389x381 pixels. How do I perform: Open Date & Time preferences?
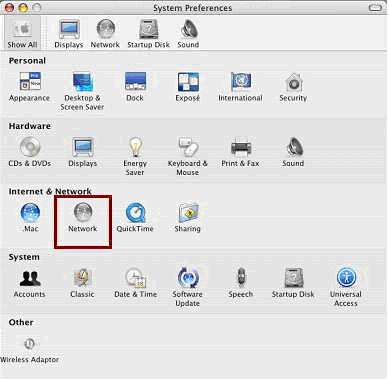coord(135,283)
